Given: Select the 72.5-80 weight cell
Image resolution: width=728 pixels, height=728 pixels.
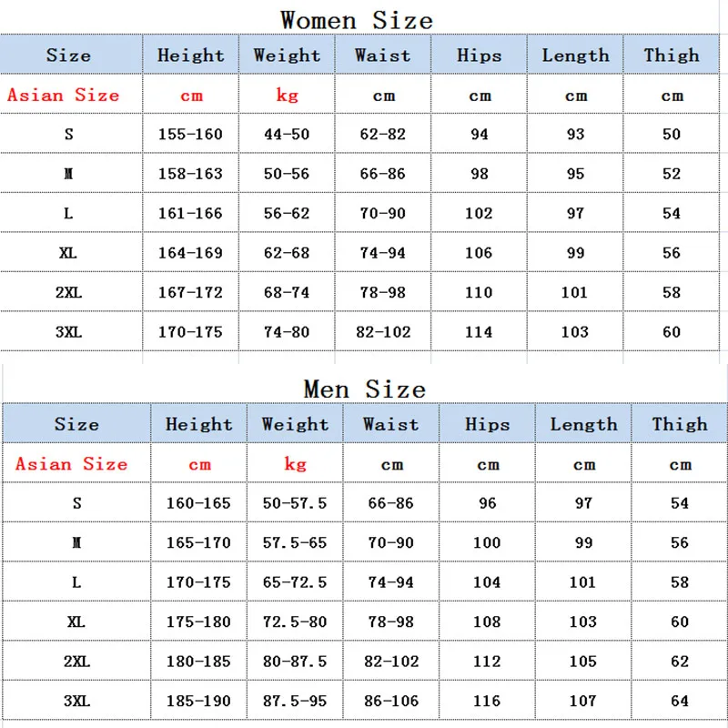Looking at the screenshot, I should pyautogui.click(x=294, y=622).
